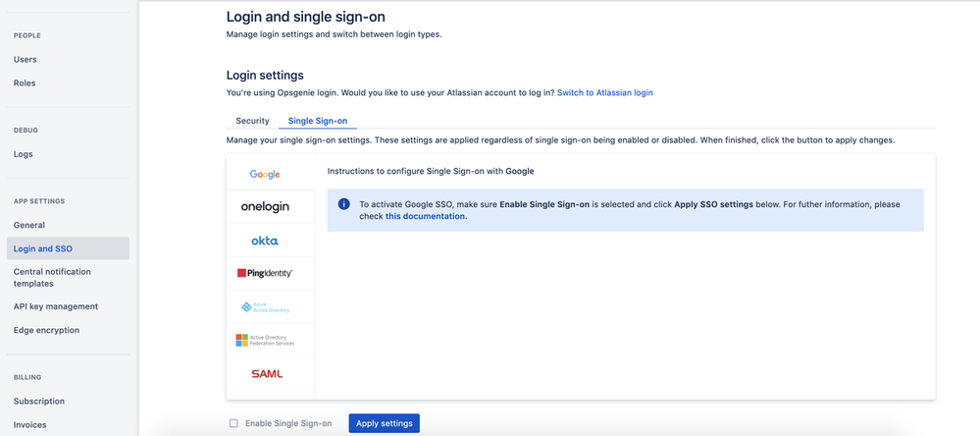This screenshot has height=436, width=980.
Task: Open the Single Sign-on tab
Action: 318,121
